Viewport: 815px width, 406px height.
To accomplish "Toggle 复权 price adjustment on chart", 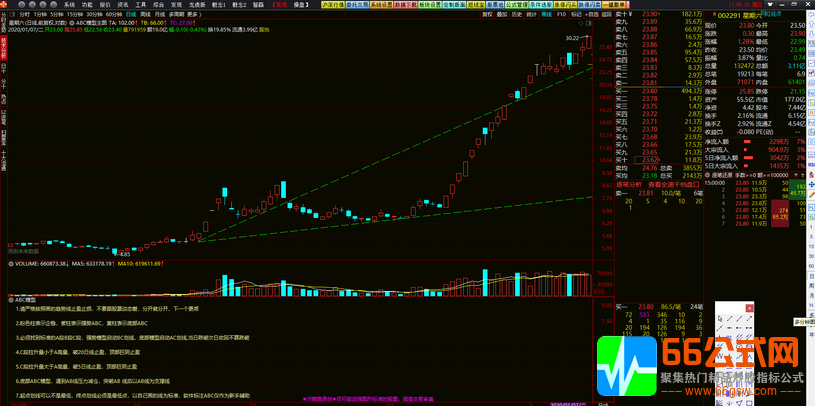I will click(487, 16).
